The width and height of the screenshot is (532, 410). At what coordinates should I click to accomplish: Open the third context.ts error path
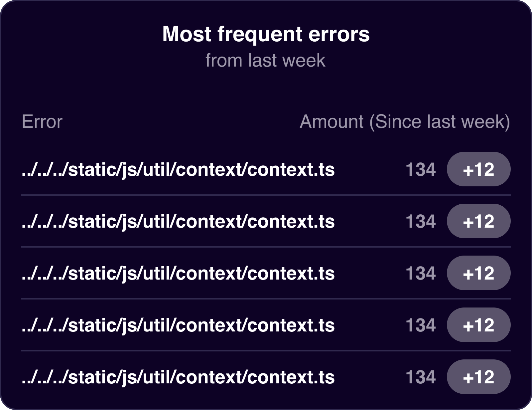(x=178, y=273)
